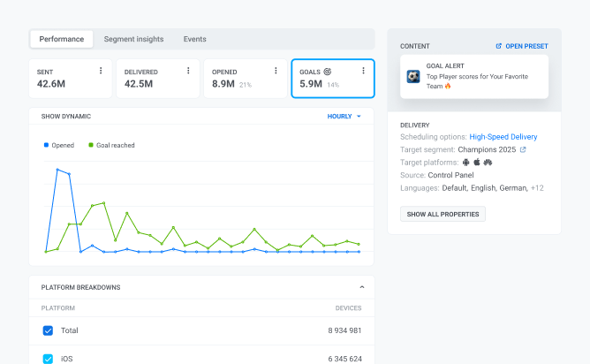Collapse the Platform Breakdowns section

(x=361, y=287)
